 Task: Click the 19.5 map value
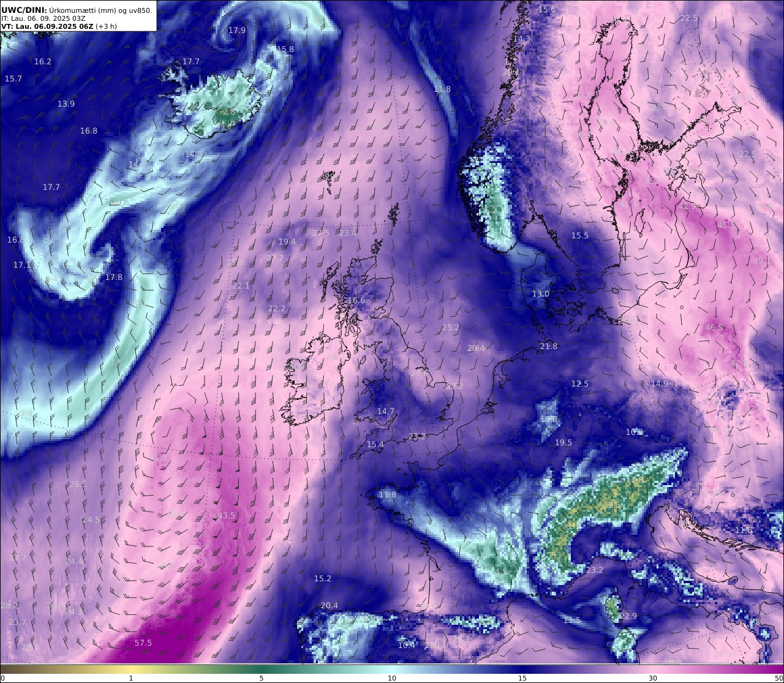pos(563,442)
